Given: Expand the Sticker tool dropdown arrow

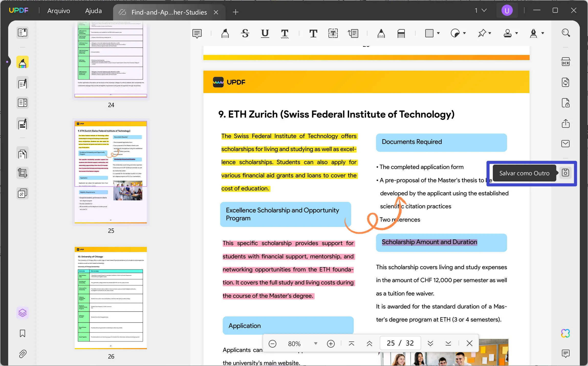Looking at the screenshot, I should tap(464, 33).
